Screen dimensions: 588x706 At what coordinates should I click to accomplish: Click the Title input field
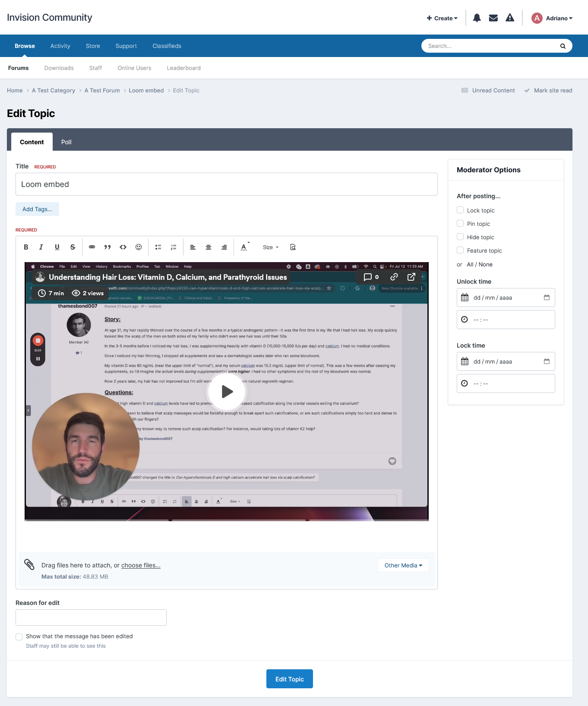tap(227, 184)
